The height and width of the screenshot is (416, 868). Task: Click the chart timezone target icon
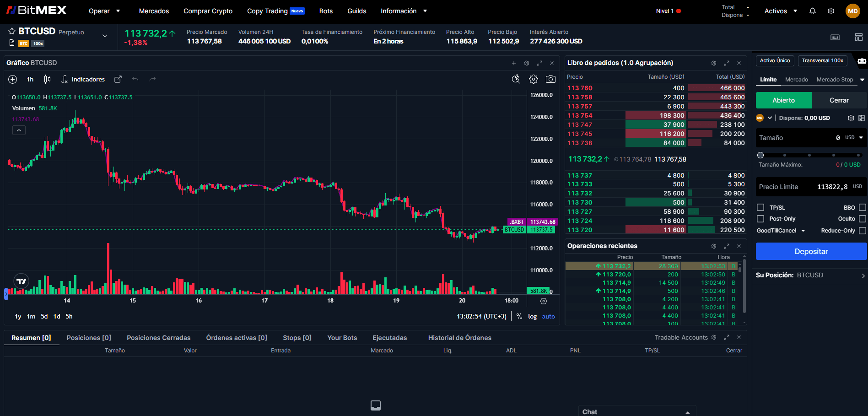click(544, 301)
